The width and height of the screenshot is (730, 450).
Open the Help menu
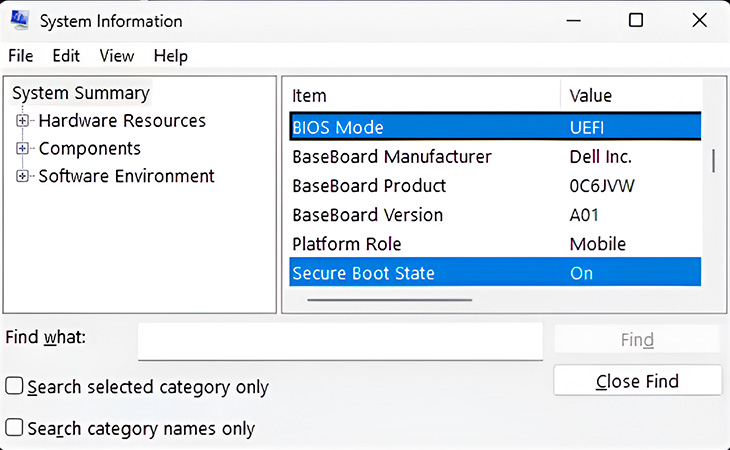(x=170, y=56)
